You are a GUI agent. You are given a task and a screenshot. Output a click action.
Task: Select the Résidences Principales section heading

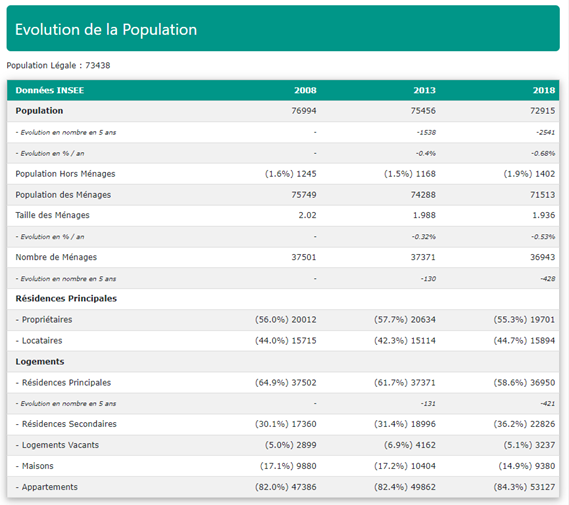point(66,299)
